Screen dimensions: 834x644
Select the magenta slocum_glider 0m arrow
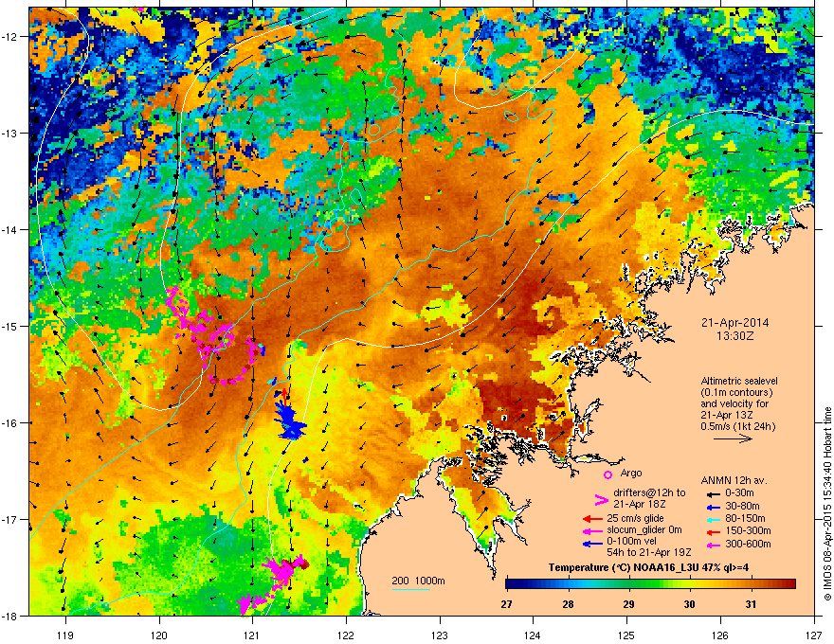click(592, 531)
